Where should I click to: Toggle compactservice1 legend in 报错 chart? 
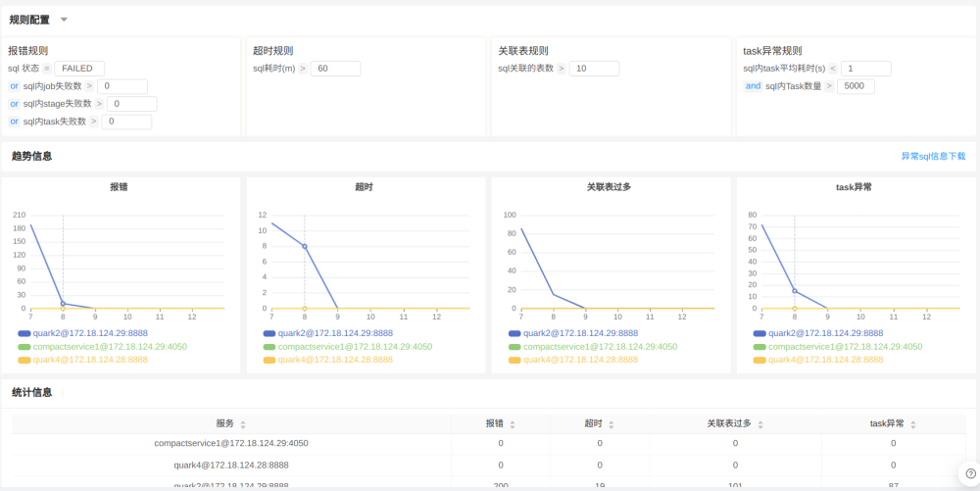click(103, 347)
